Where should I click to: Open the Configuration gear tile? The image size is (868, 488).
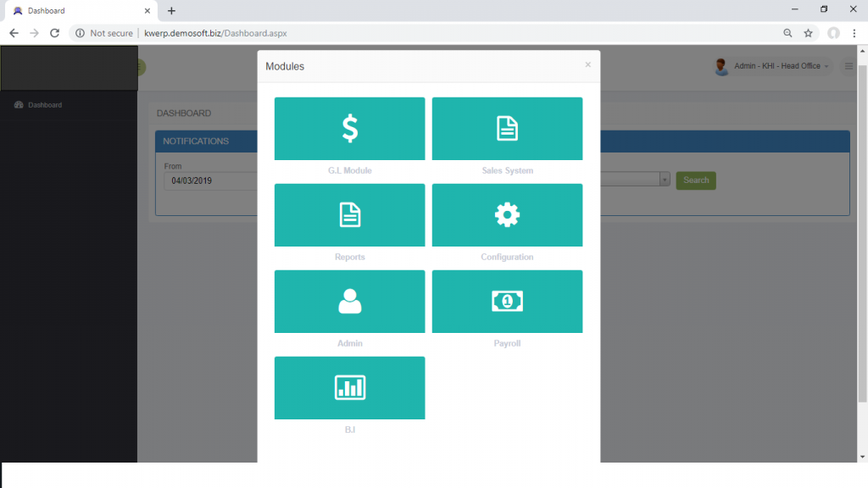[507, 215]
